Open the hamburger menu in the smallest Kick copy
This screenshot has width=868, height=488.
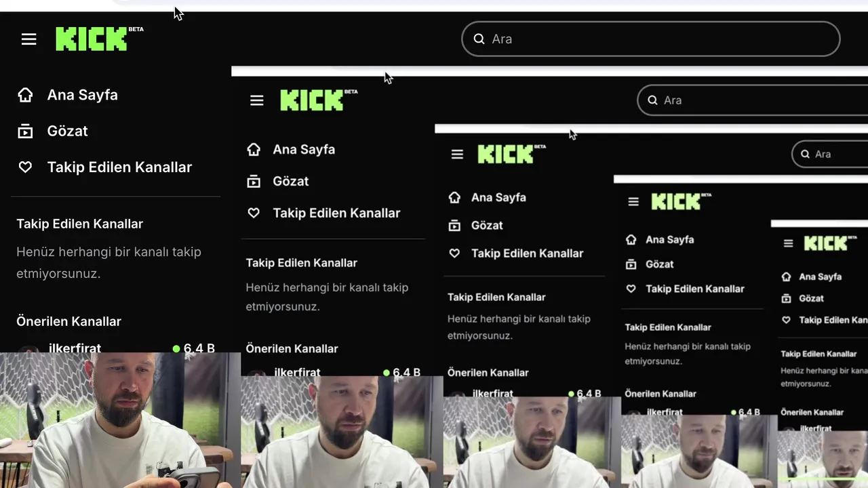(x=788, y=243)
